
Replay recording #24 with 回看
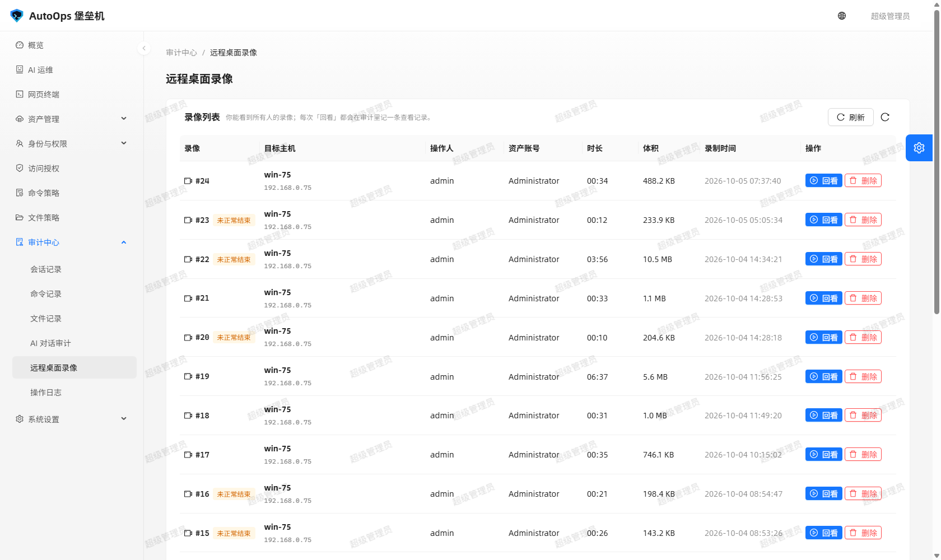[x=823, y=180]
